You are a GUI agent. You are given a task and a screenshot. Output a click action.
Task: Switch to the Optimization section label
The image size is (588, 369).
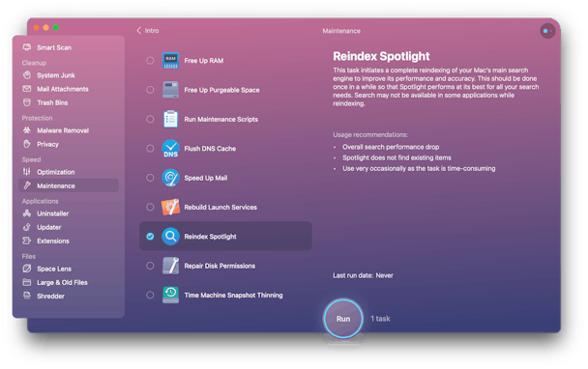tap(55, 172)
